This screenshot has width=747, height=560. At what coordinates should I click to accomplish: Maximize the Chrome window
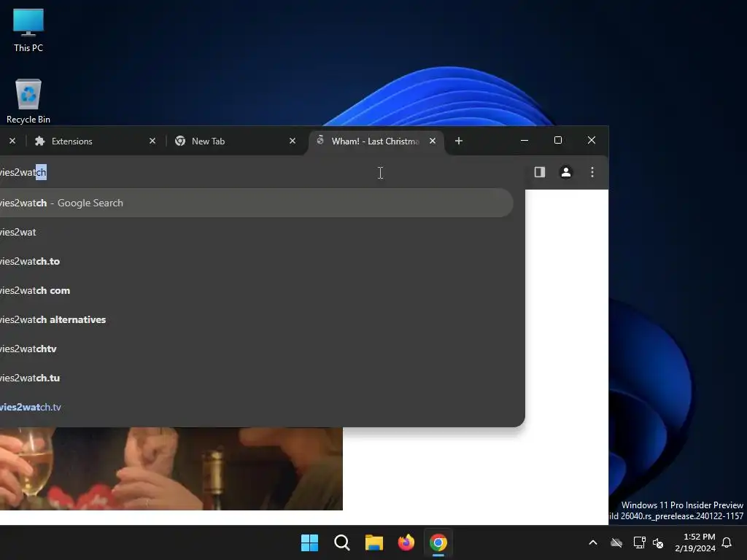(558, 140)
